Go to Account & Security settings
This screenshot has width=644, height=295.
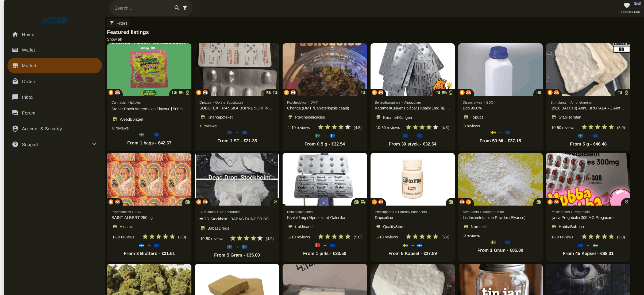click(42, 129)
